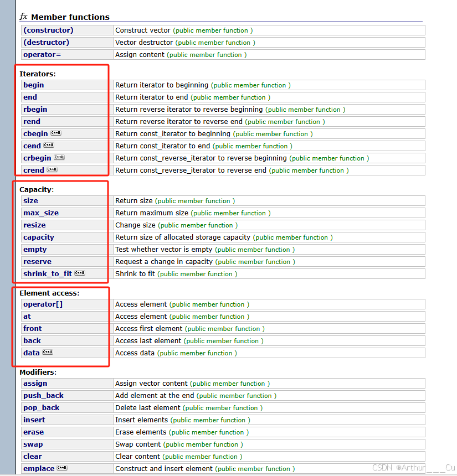
Task: Click the C++11 badge next to cbegin
Action: [56, 133]
